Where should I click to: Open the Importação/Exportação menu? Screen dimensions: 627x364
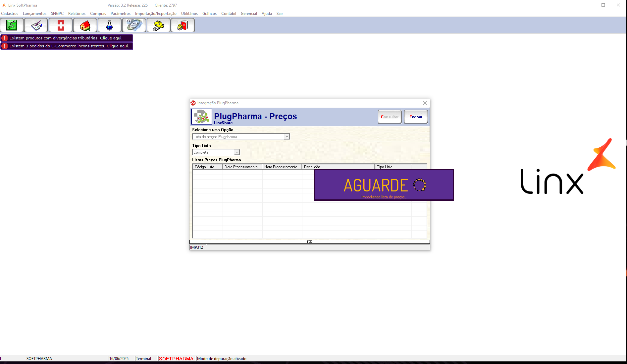[x=156, y=14]
